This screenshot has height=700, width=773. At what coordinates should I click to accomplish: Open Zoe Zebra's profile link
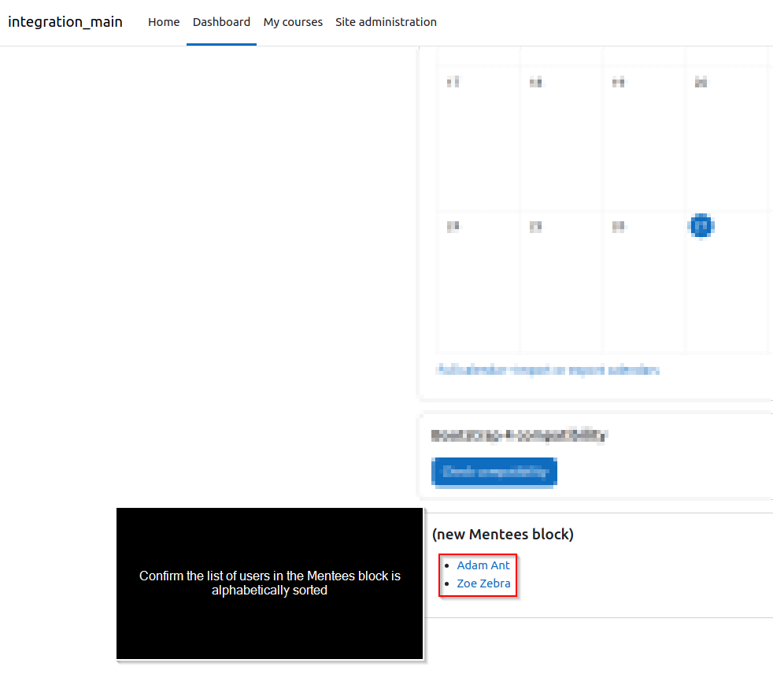[483, 583]
